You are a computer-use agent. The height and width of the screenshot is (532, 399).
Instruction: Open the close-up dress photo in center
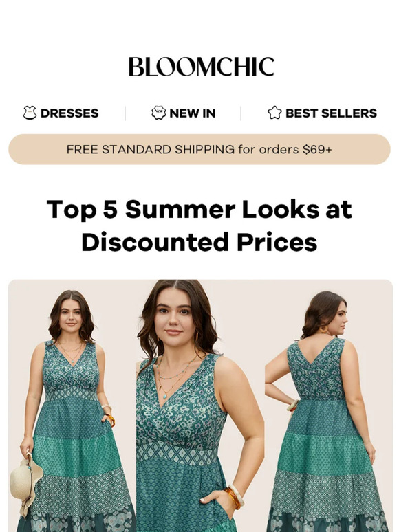200,406
